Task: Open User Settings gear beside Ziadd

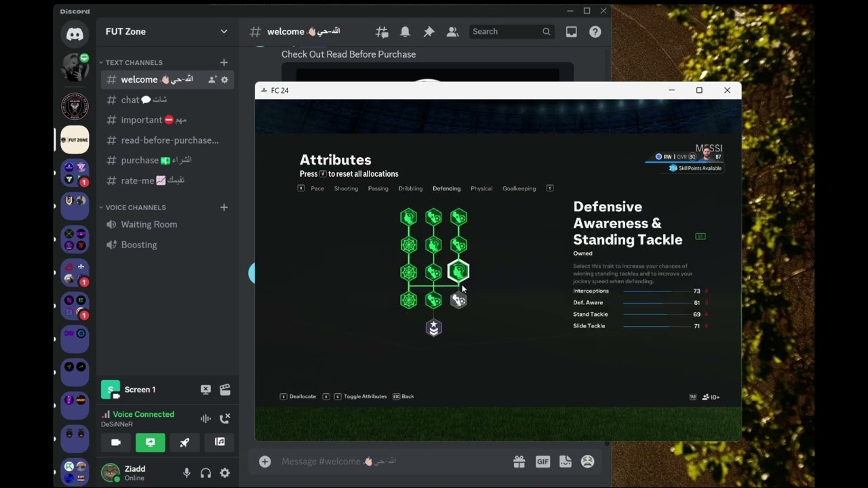Action: (224, 473)
